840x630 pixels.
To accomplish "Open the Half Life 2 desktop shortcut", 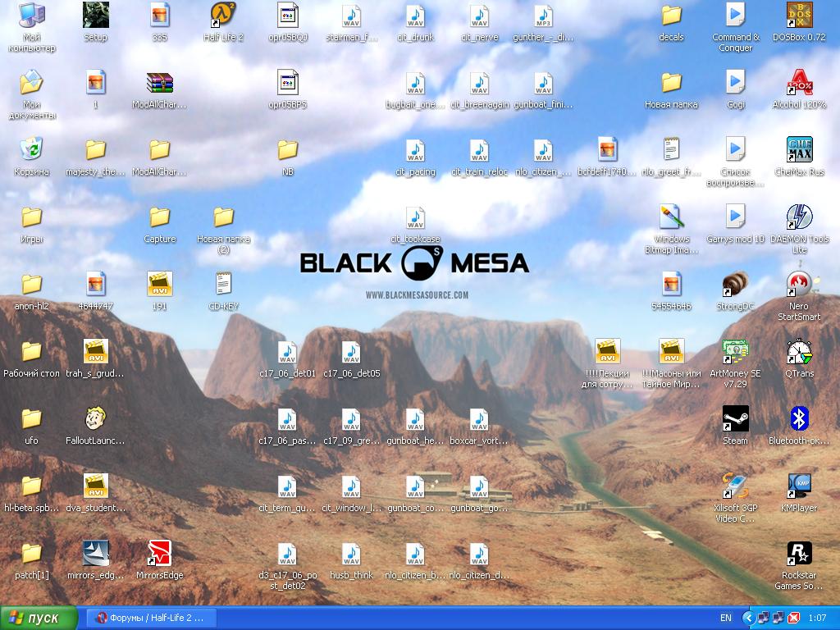I will tap(223, 15).
